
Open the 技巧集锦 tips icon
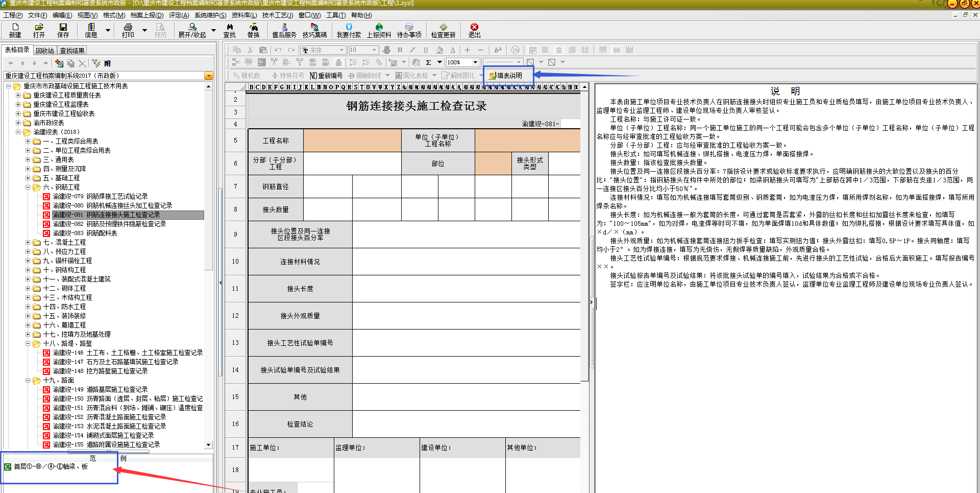pyautogui.click(x=314, y=30)
